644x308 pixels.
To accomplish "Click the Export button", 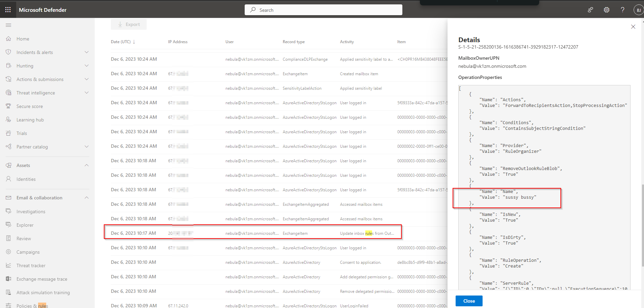I will pos(129,24).
